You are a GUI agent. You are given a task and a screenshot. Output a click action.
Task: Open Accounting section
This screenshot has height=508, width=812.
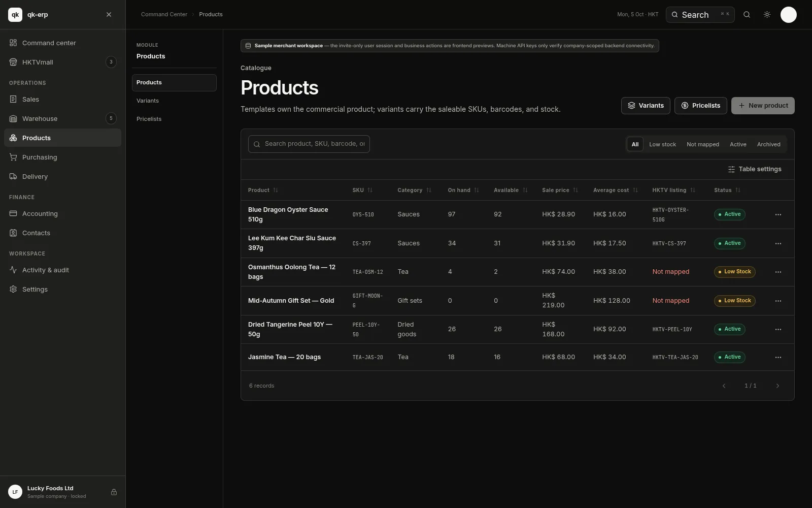click(x=62, y=214)
